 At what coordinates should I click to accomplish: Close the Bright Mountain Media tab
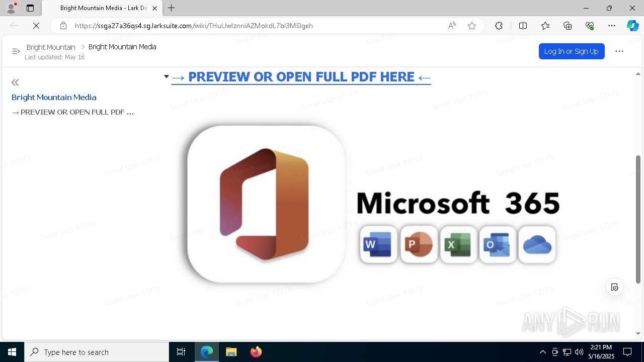(x=155, y=8)
